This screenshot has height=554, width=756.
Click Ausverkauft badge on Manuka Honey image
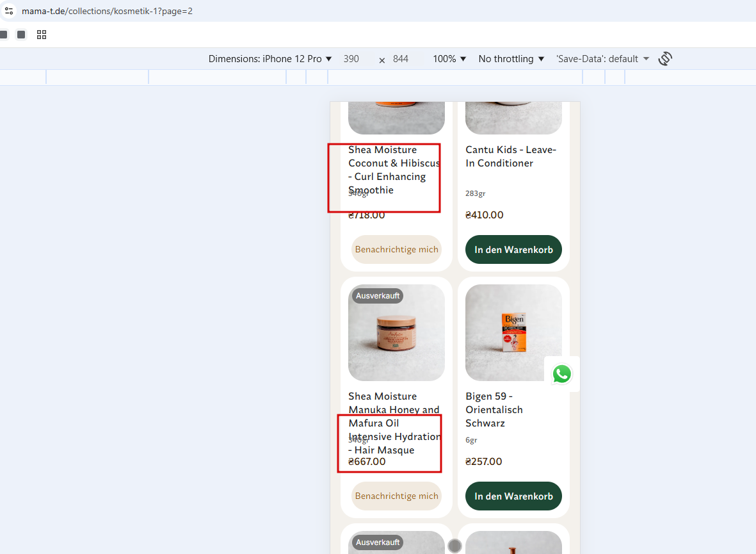(378, 296)
